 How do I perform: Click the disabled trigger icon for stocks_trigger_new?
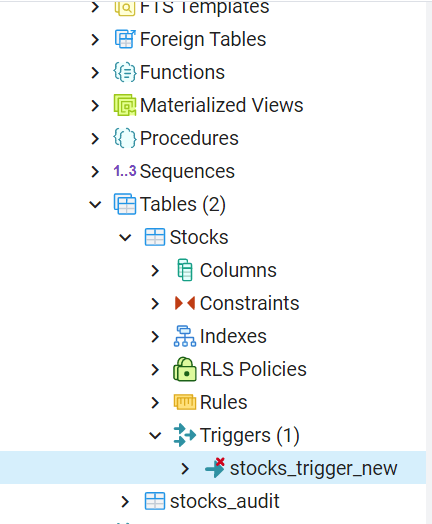[x=215, y=468]
